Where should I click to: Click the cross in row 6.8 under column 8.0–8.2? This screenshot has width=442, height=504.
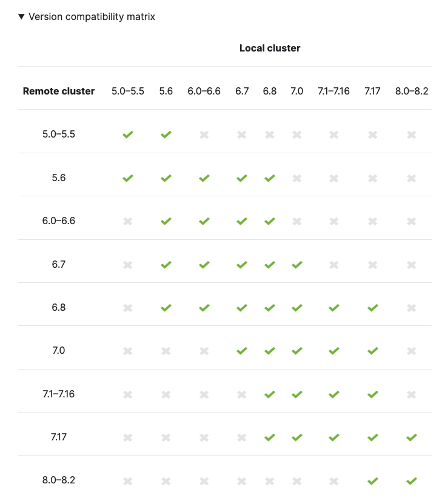[412, 308]
